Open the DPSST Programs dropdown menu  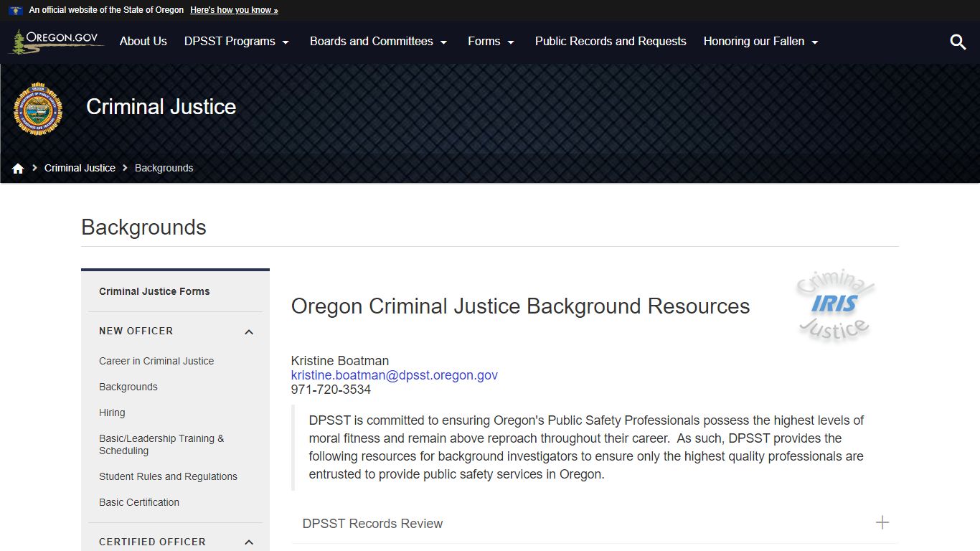pyautogui.click(x=237, y=42)
